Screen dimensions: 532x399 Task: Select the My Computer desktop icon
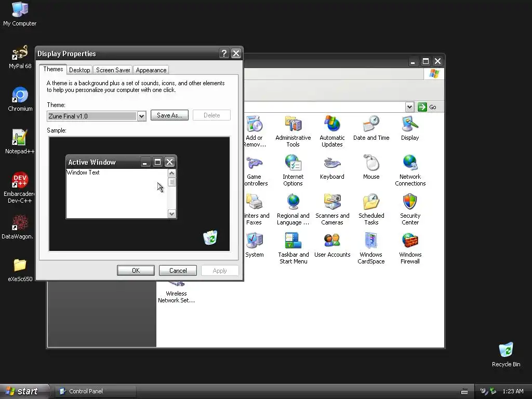point(20,14)
